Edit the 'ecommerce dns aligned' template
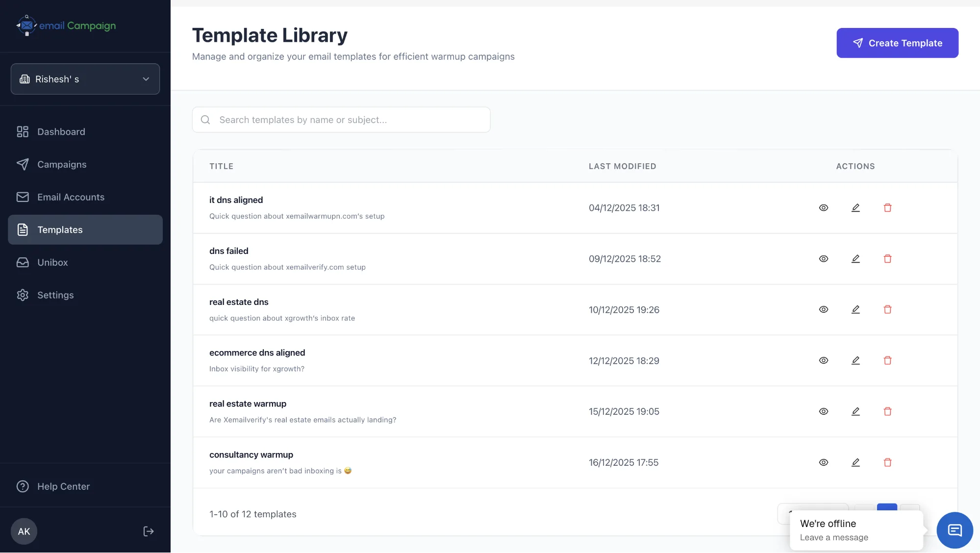The width and height of the screenshot is (980, 553). click(x=855, y=360)
